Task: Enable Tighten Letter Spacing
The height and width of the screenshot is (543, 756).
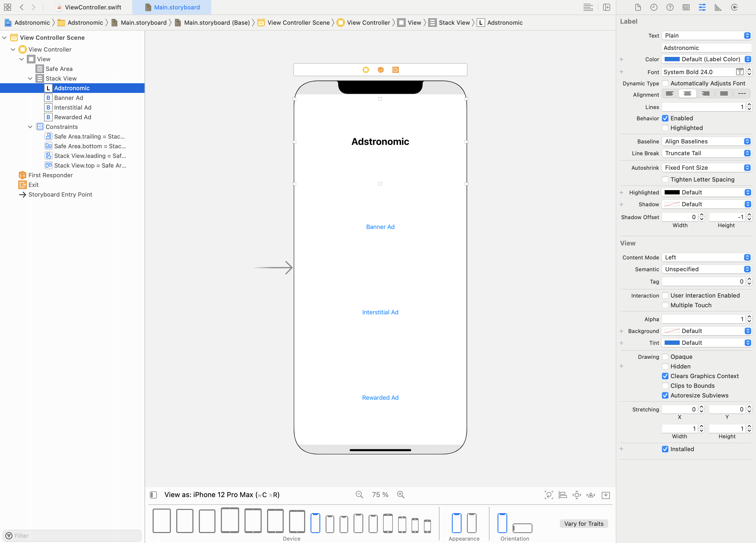Action: tap(665, 180)
